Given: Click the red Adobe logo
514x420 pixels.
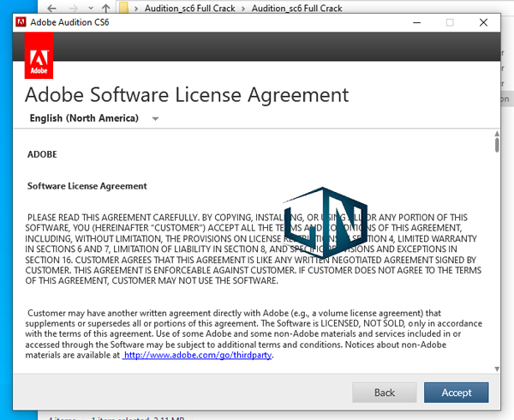Looking at the screenshot, I should [39, 56].
